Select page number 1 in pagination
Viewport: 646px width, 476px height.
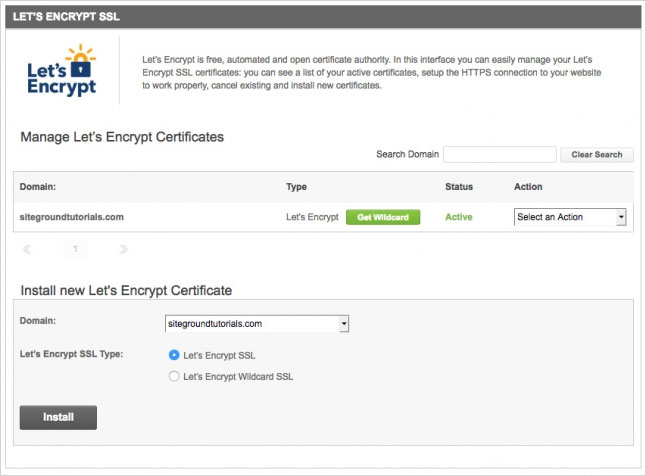[75, 248]
